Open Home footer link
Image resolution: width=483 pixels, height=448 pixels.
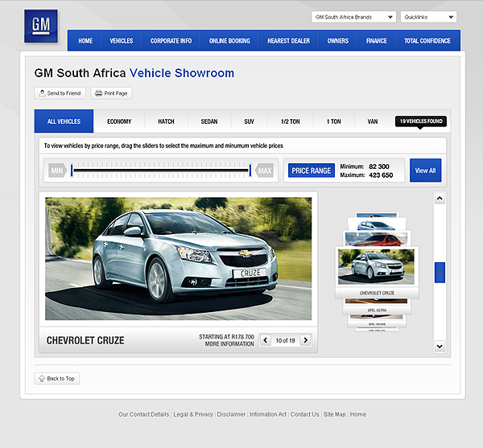[358, 414]
